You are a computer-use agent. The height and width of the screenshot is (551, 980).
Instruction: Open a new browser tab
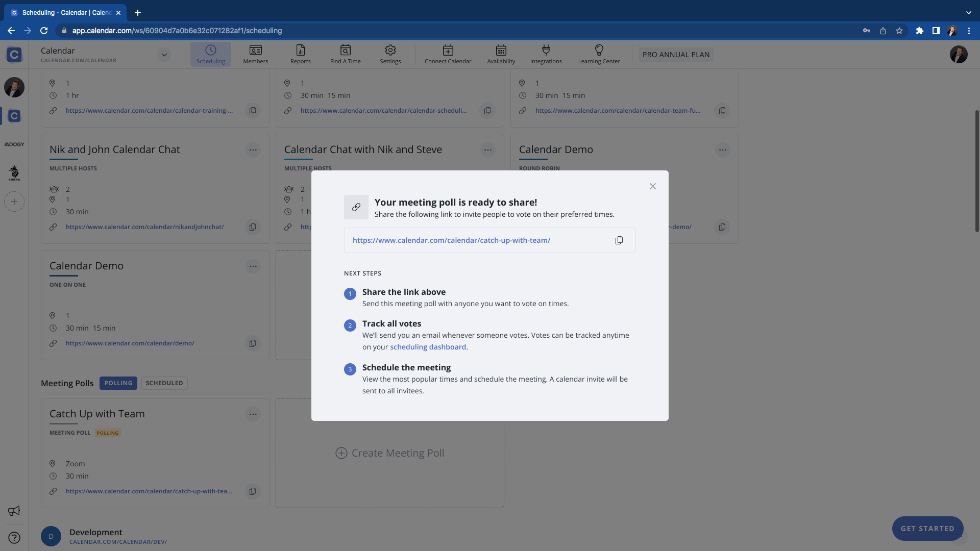138,13
